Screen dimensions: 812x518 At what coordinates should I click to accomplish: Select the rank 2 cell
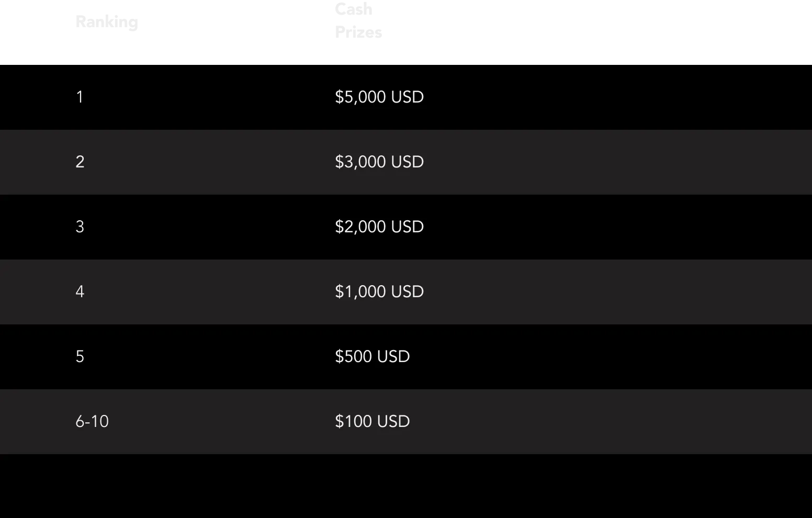80,162
